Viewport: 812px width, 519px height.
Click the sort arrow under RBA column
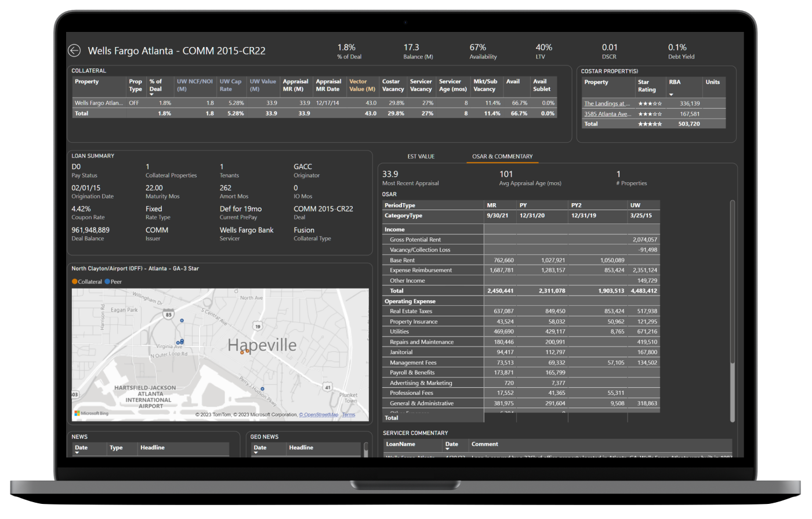671,95
